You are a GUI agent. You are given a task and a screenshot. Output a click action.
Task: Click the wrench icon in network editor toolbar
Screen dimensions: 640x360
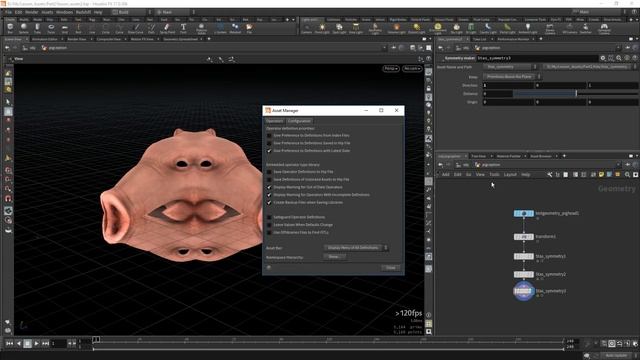click(550, 175)
